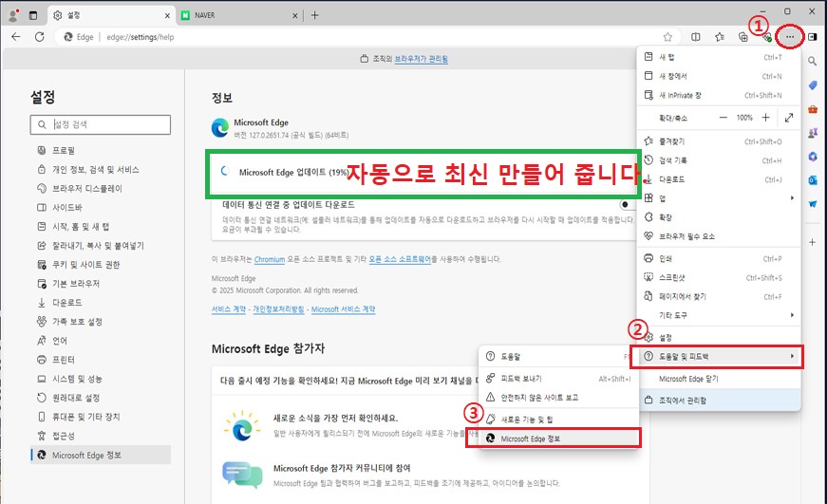Add this page to favorites star

[667, 37]
